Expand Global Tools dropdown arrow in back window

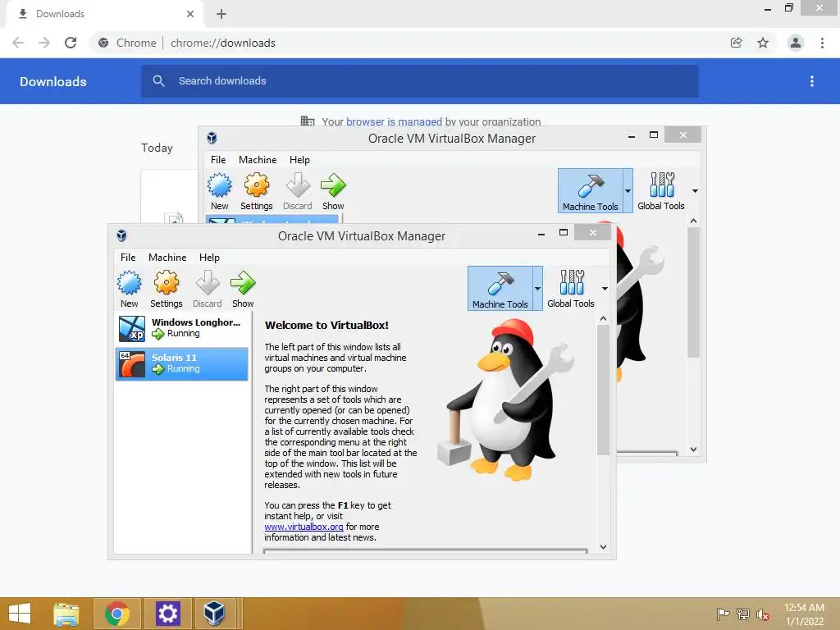point(695,191)
